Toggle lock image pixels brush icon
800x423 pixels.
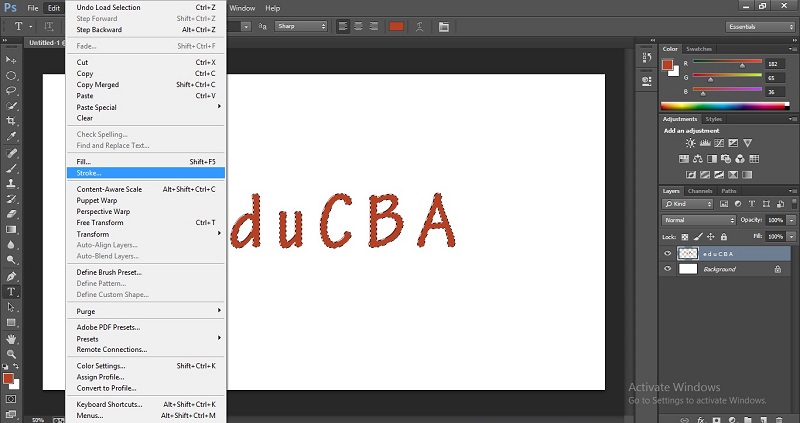coord(698,237)
